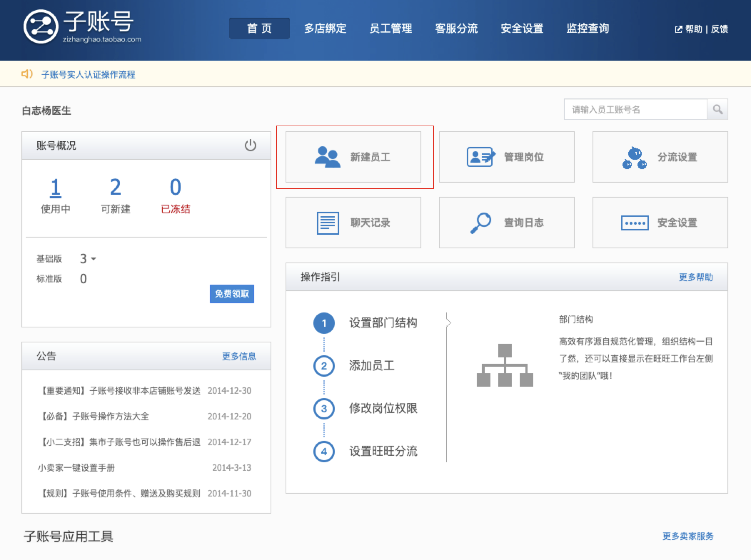
Task: Open the 聊天记录 document icon
Action: tap(328, 223)
